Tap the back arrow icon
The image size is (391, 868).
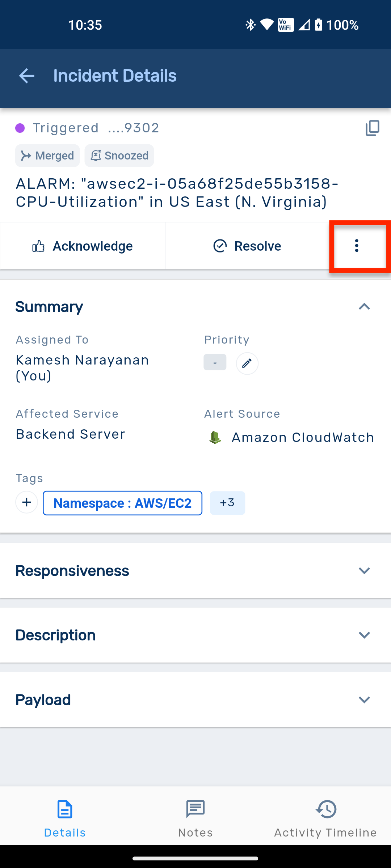[26, 76]
